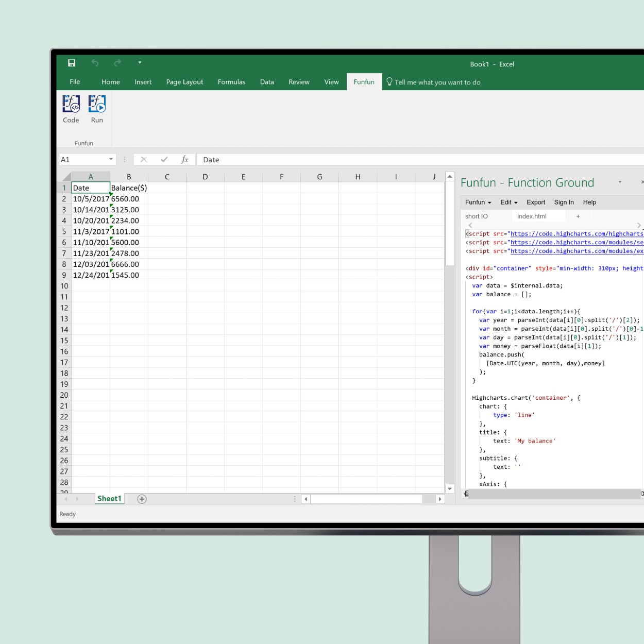Add a new sheet with plus icon
The image size is (644, 644).
pos(142,499)
